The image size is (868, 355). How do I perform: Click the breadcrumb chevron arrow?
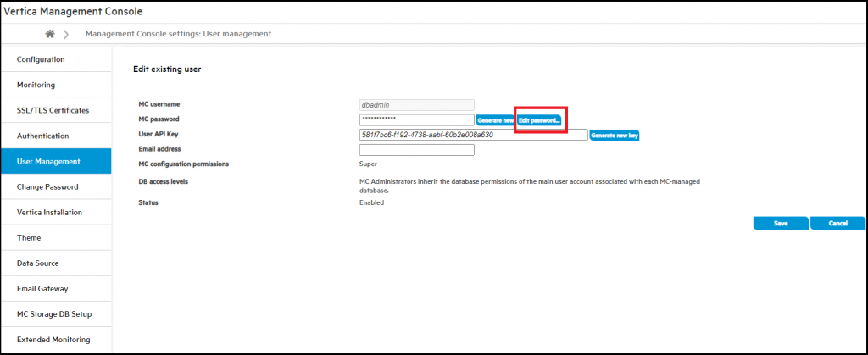tap(66, 34)
